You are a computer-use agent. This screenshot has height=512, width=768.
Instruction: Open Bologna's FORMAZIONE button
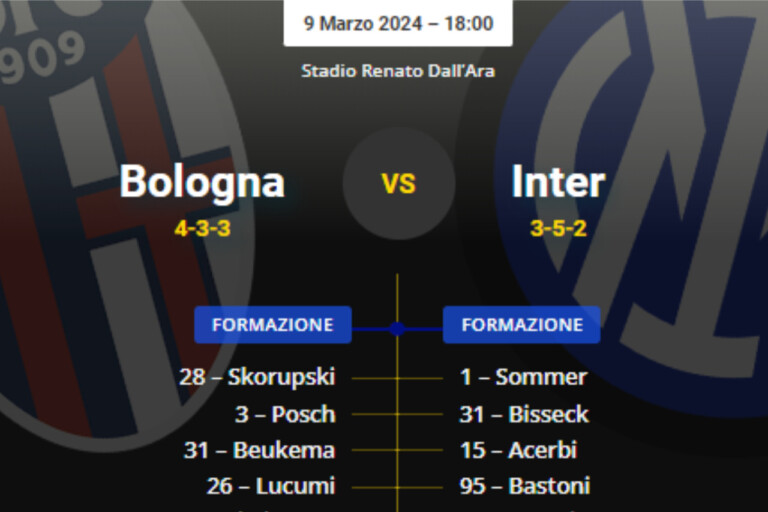click(x=272, y=325)
